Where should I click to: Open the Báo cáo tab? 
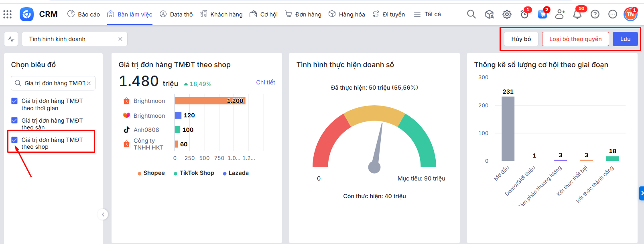[83, 14]
